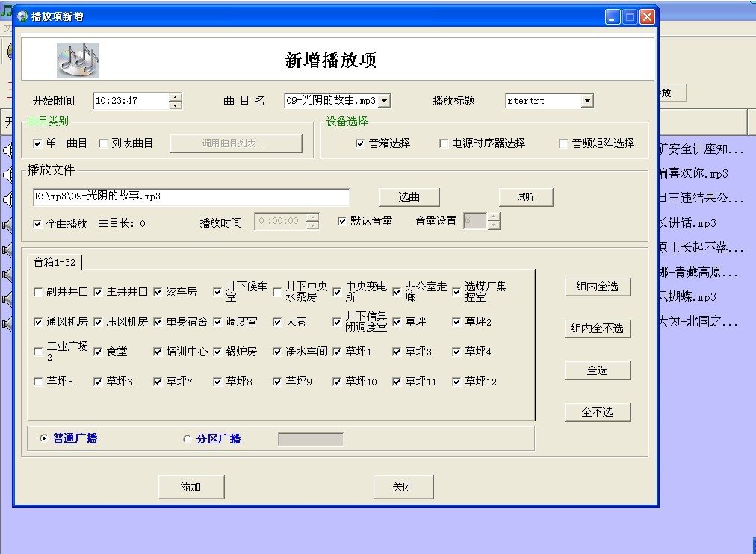Click the note icon on the 播放项新增 title bar

[x=21, y=15]
